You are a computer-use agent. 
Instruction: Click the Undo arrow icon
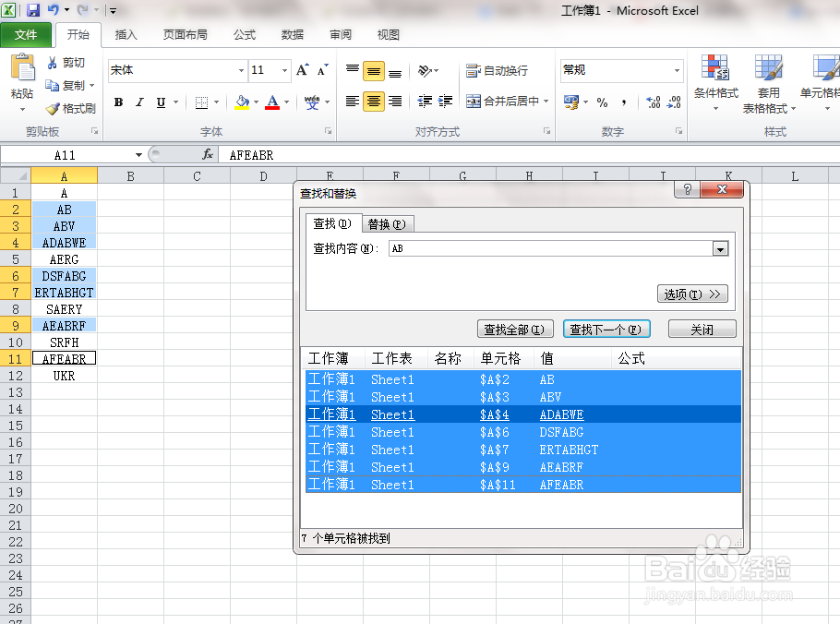point(53,9)
